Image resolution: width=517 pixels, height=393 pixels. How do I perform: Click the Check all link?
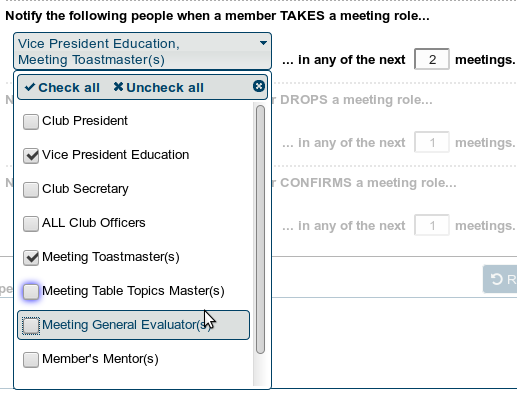click(62, 87)
